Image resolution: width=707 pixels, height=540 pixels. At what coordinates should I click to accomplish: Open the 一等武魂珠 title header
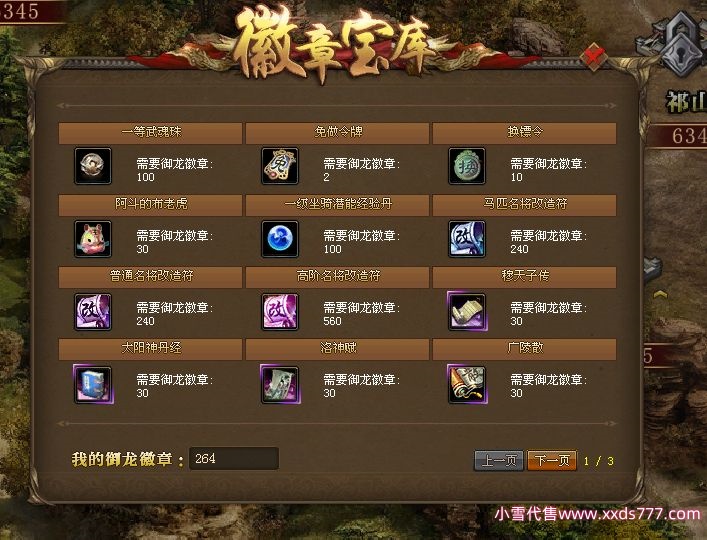[150, 133]
